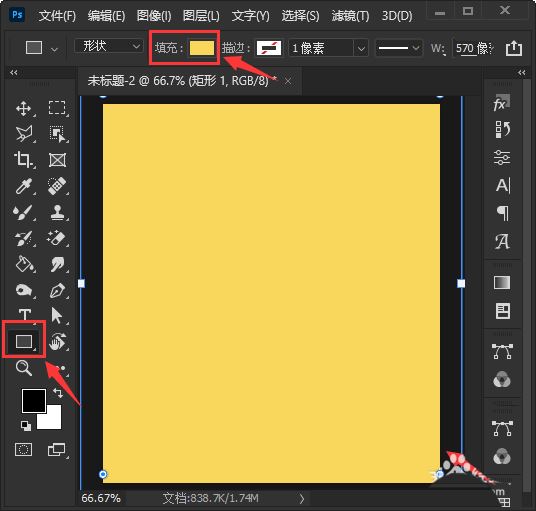
Task: Click the W width input field
Action: coord(473,48)
